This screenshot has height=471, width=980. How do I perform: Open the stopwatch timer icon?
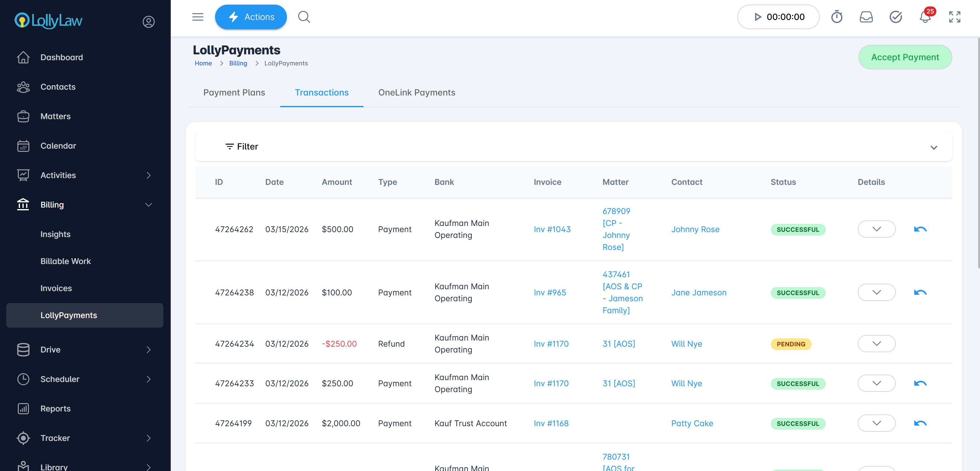[837, 17]
